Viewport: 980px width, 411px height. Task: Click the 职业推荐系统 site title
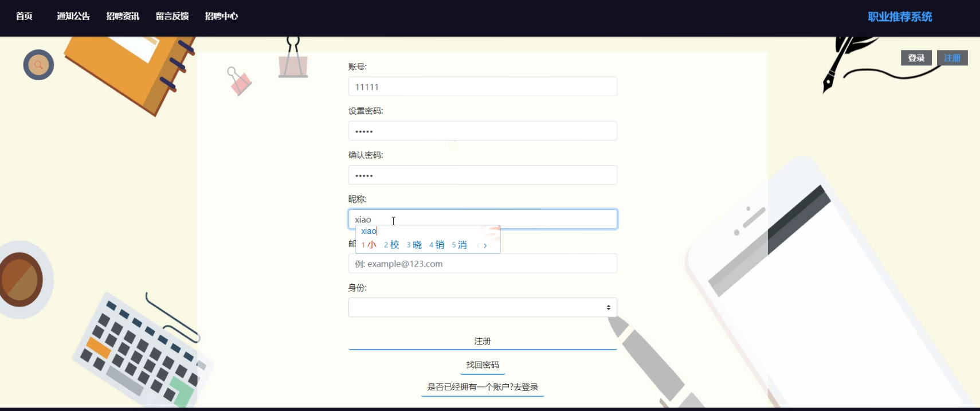point(900,17)
